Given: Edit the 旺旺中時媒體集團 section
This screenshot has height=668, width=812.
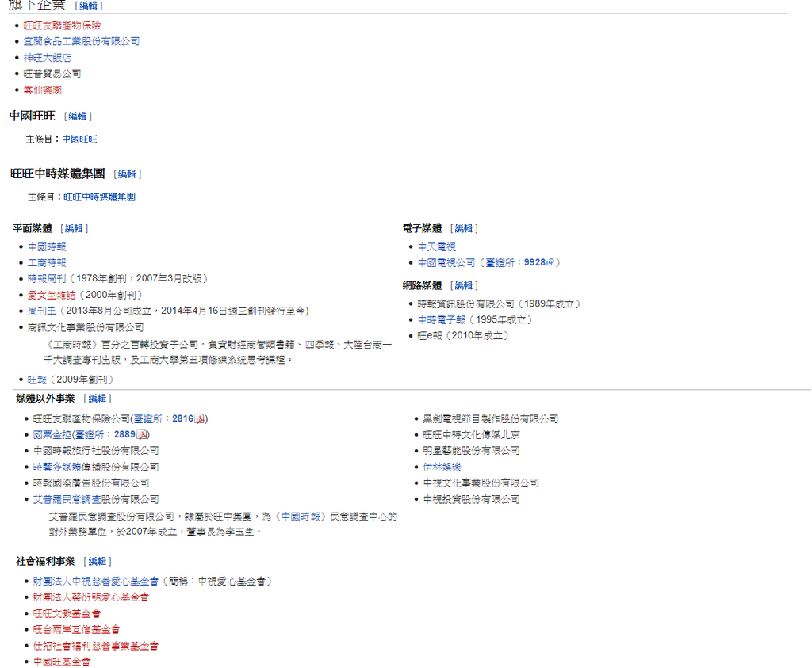Looking at the screenshot, I should point(127,174).
